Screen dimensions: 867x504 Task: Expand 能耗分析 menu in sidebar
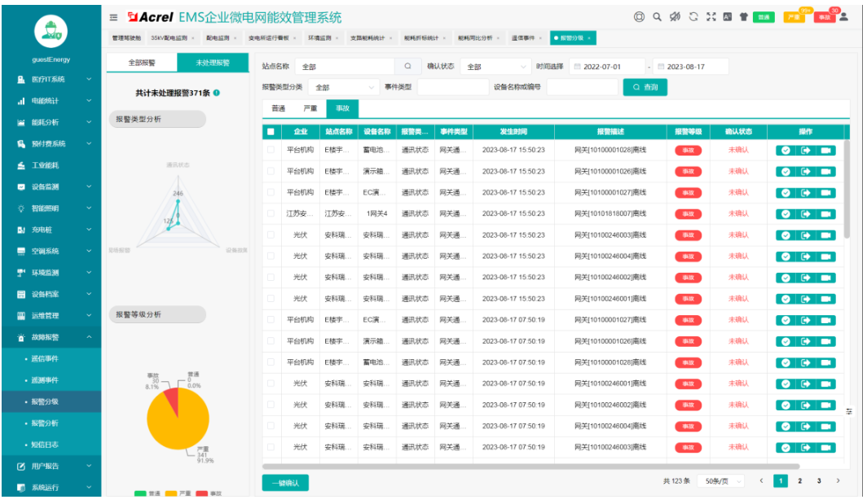pyautogui.click(x=51, y=123)
